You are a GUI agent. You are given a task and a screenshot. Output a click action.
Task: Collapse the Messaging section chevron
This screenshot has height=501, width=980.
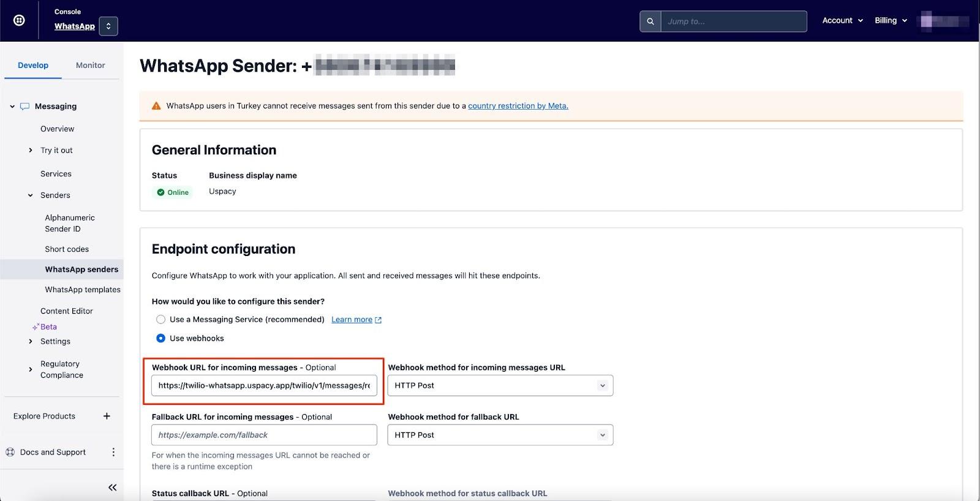[x=12, y=107]
